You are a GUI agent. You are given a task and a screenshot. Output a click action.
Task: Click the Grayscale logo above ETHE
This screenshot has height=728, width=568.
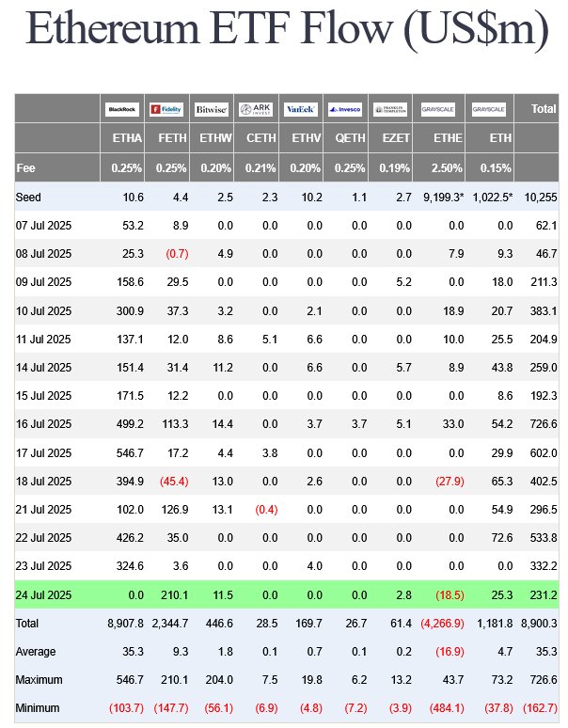(438, 109)
